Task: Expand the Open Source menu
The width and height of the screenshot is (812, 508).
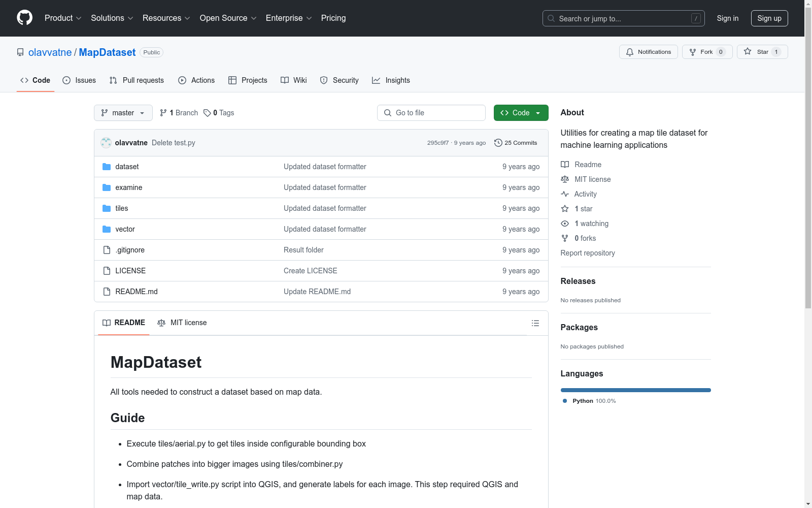Action: [x=228, y=18]
